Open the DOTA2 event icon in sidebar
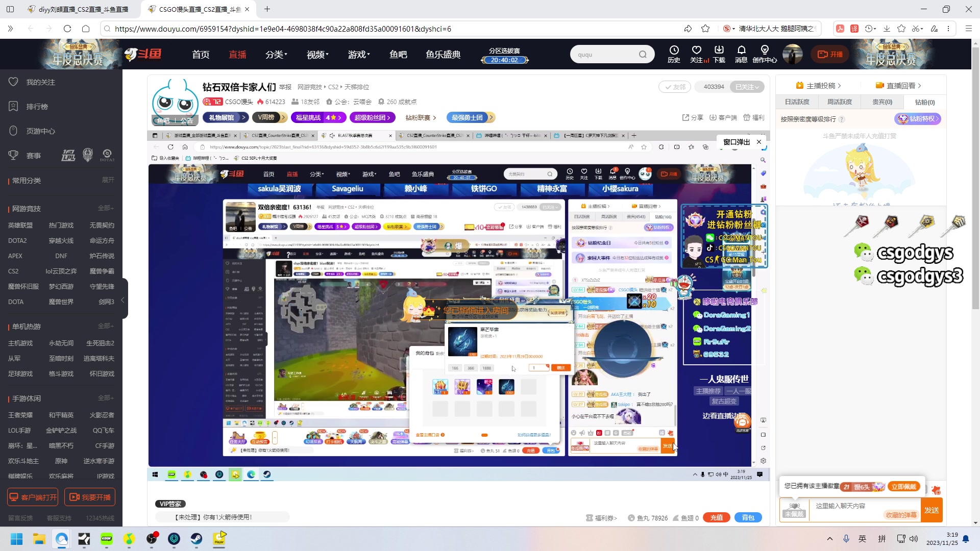The width and height of the screenshot is (980, 551). point(107,155)
